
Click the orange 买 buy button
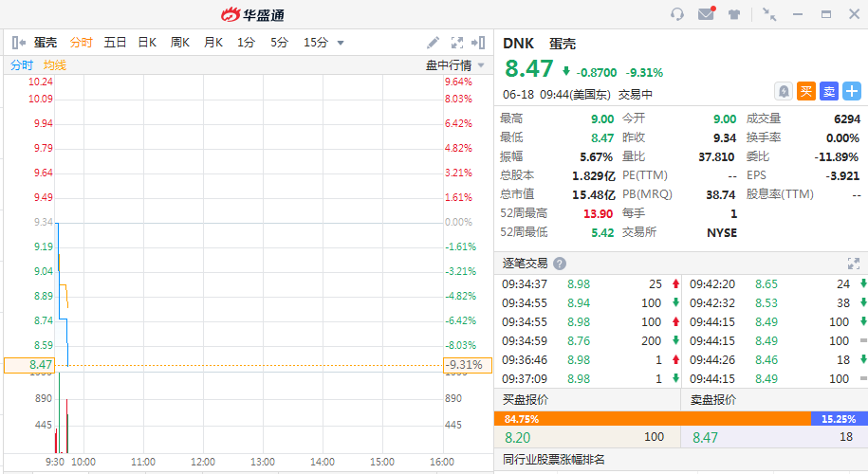click(806, 91)
